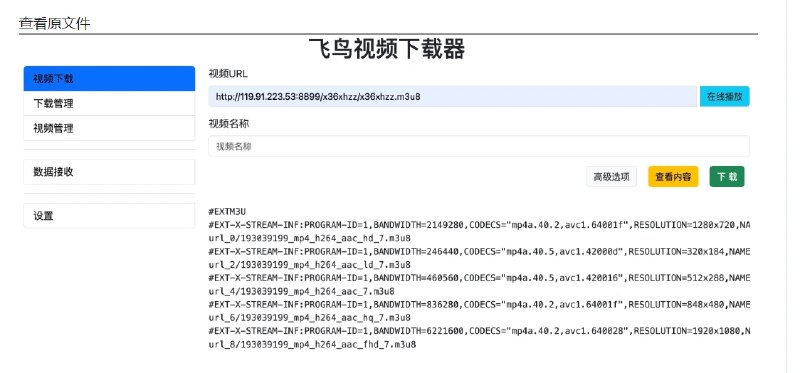
Task: Click the yellow 查看内容 button
Action: coord(673,177)
